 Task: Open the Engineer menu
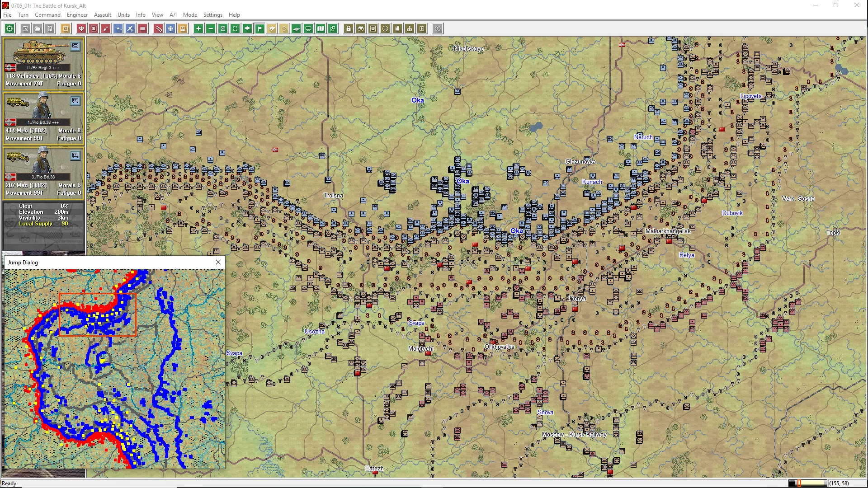77,14
